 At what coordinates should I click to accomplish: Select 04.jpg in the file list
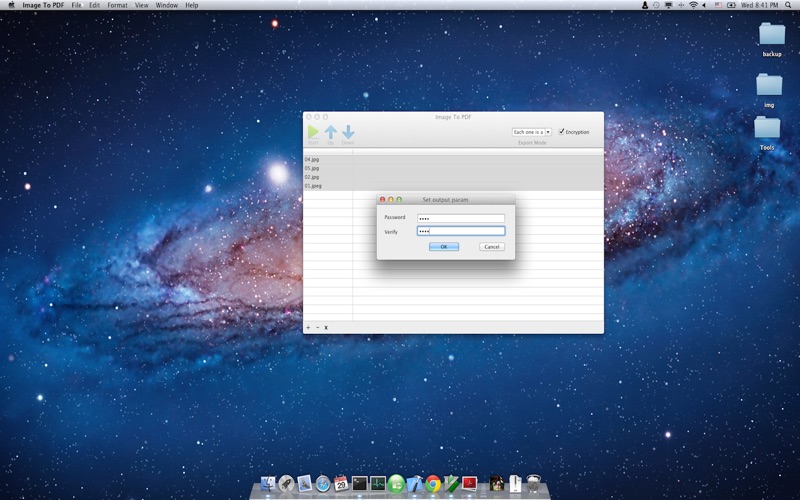(x=313, y=159)
